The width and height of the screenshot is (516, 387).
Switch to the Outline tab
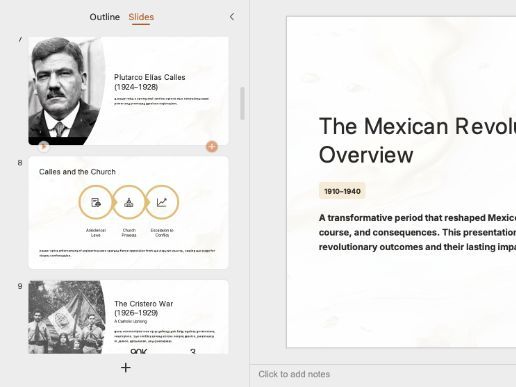pyautogui.click(x=104, y=17)
